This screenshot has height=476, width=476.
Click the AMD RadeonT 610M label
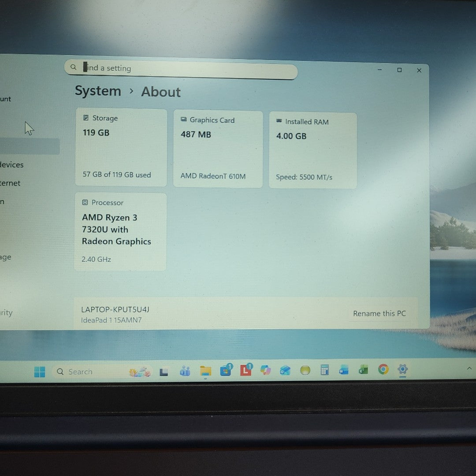pos(213,176)
